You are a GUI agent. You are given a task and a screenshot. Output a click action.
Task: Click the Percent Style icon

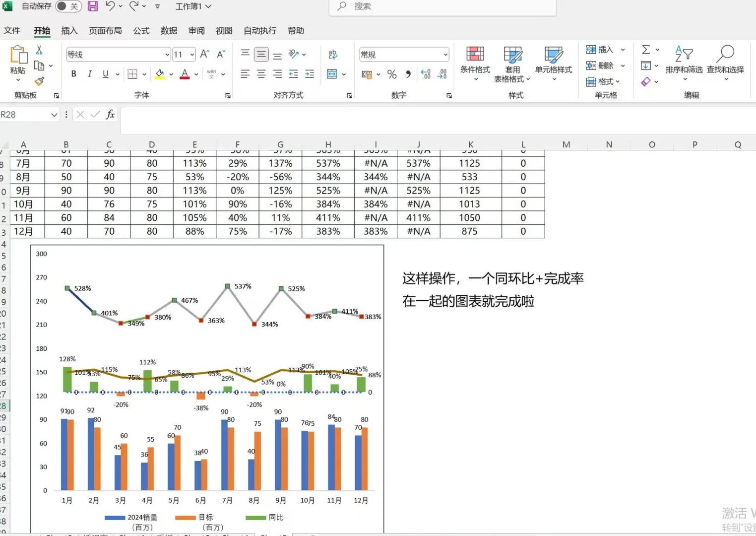tap(392, 74)
